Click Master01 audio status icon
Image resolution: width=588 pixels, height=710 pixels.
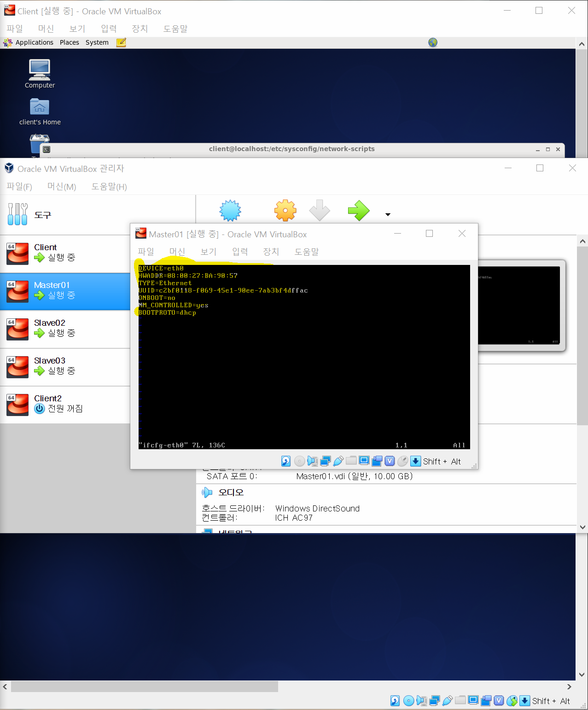pos(312,461)
